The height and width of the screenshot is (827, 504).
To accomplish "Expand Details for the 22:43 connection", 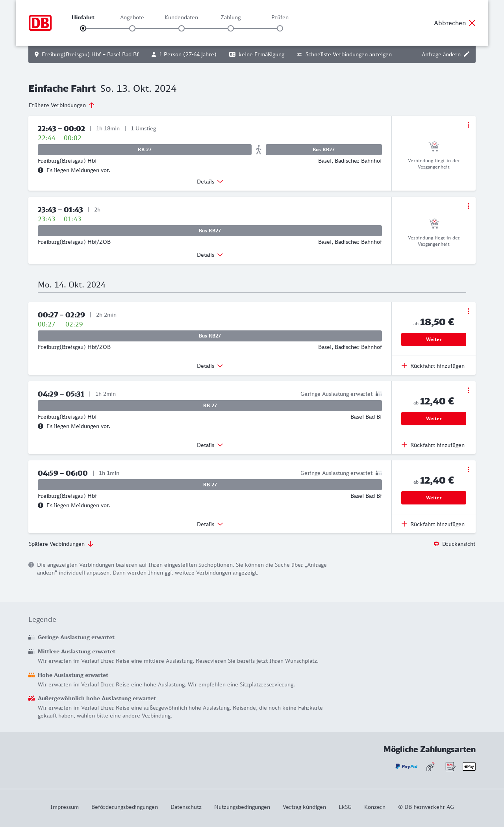I will (x=210, y=182).
